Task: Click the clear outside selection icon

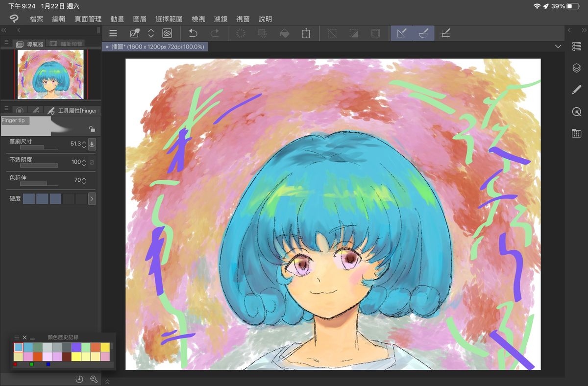Action: pos(262,33)
